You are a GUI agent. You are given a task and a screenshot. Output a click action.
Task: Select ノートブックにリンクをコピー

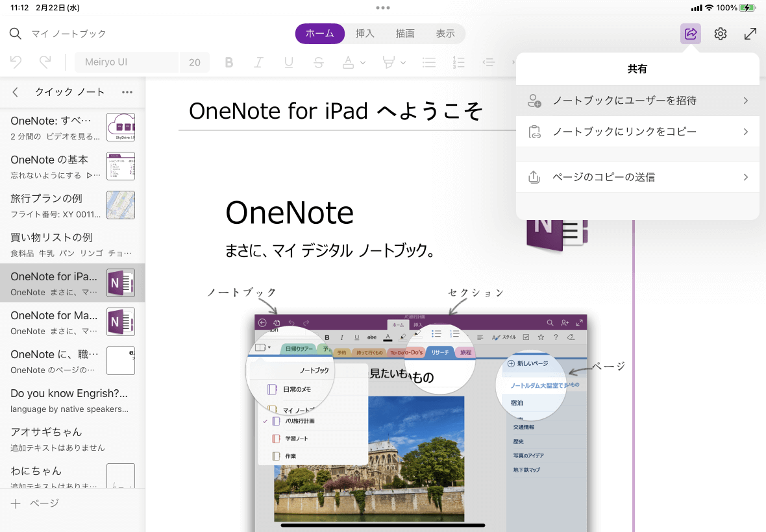coord(637,132)
